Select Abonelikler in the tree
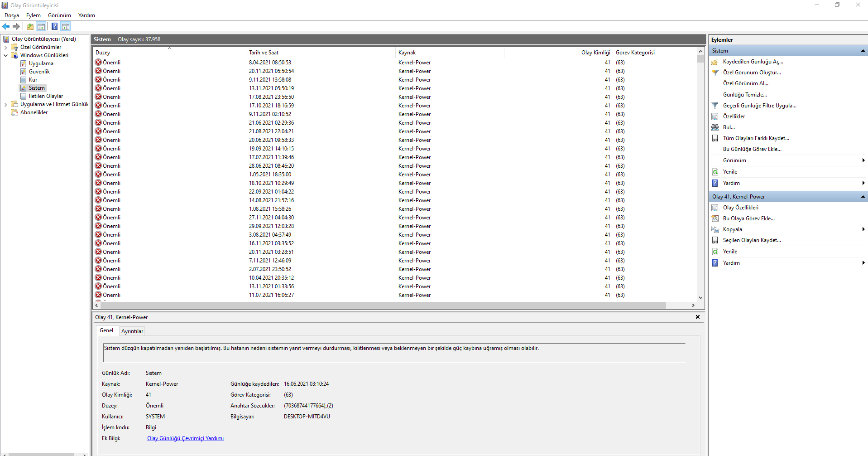The height and width of the screenshot is (456, 868). point(34,112)
